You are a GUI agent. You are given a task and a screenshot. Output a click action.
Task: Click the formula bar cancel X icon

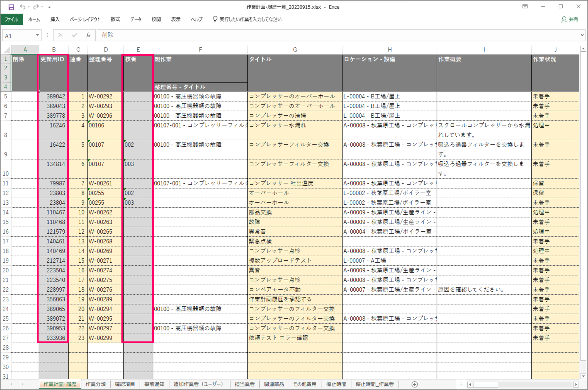(60, 35)
